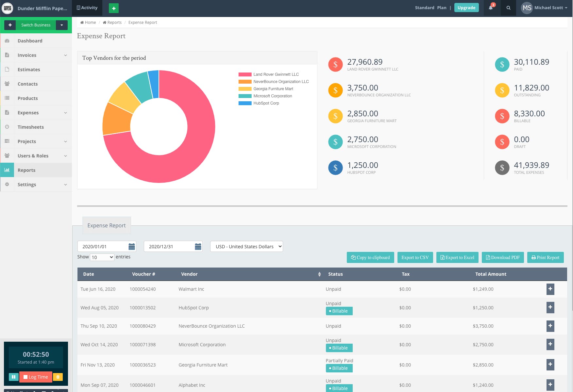This screenshot has height=392, width=573.
Task: Click Copy to clipboard button
Action: pyautogui.click(x=370, y=257)
